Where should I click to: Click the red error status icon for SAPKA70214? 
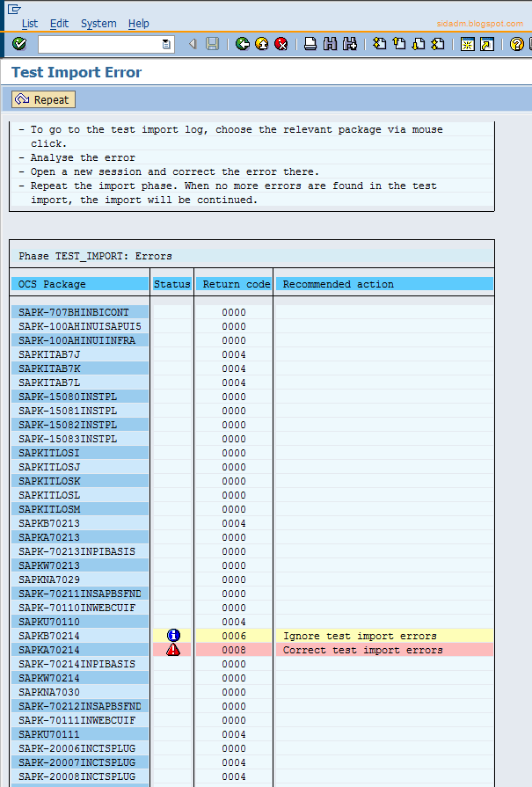(173, 650)
